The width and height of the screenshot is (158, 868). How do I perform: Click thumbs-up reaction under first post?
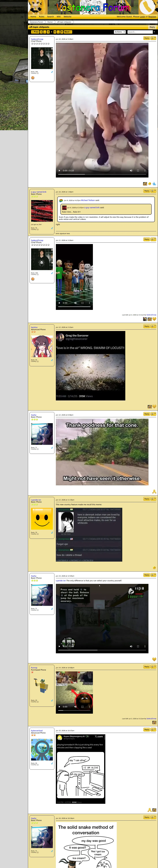(154, 184)
